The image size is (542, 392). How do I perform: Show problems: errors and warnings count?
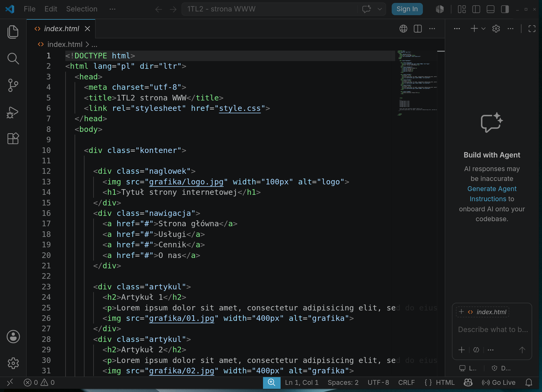click(39, 382)
